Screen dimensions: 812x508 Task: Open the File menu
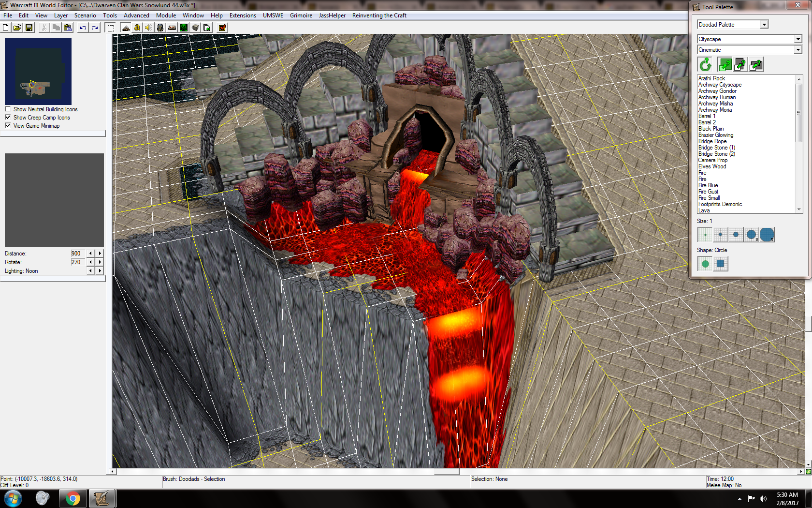[8, 15]
